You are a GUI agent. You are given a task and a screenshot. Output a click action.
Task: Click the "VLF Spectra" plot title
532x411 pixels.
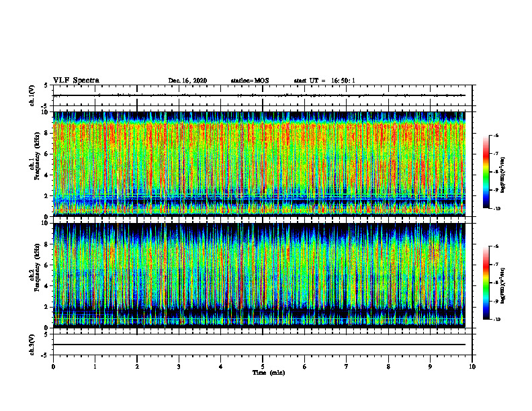pyautogui.click(x=76, y=81)
